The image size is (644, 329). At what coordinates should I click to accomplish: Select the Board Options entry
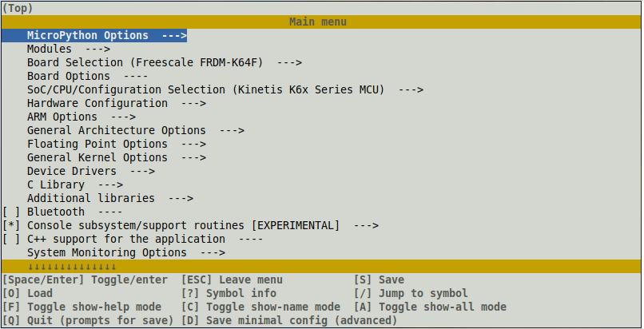pyautogui.click(x=87, y=76)
